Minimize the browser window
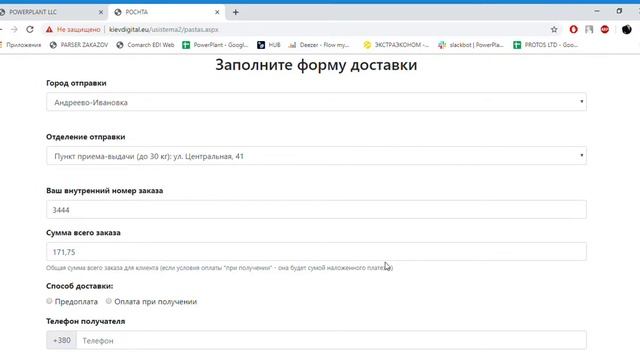This screenshot has width=640, height=360. [x=597, y=11]
